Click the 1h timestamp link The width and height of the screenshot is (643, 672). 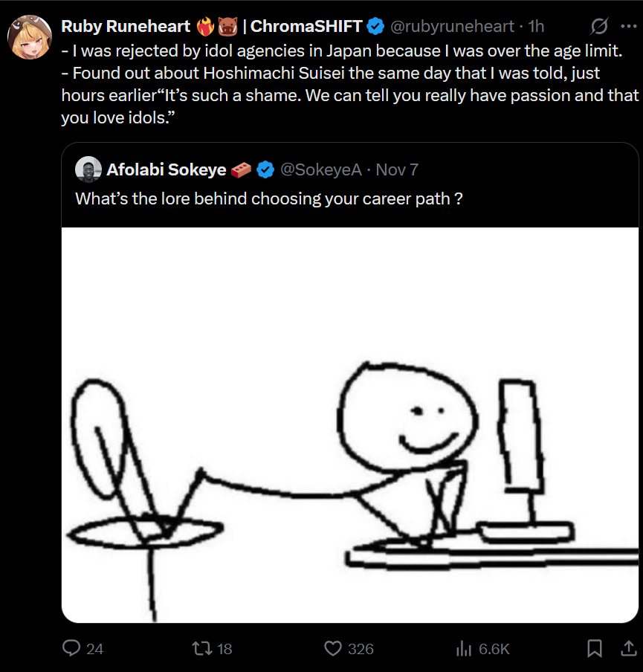point(536,27)
